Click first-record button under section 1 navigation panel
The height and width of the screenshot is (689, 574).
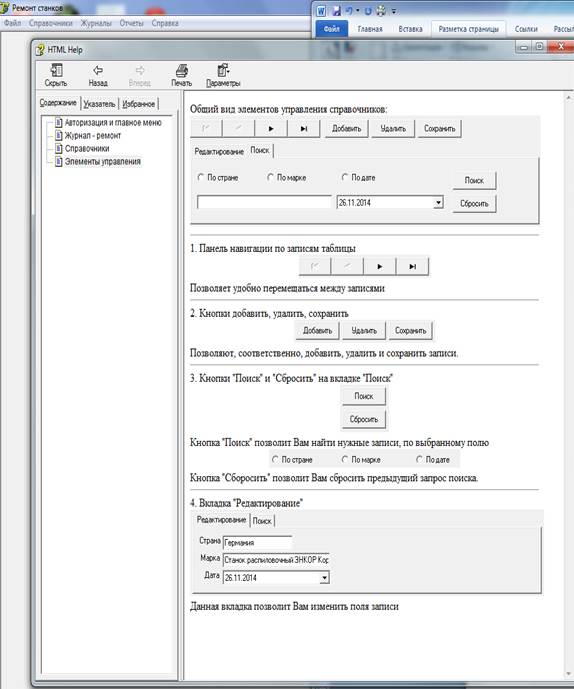[315, 266]
